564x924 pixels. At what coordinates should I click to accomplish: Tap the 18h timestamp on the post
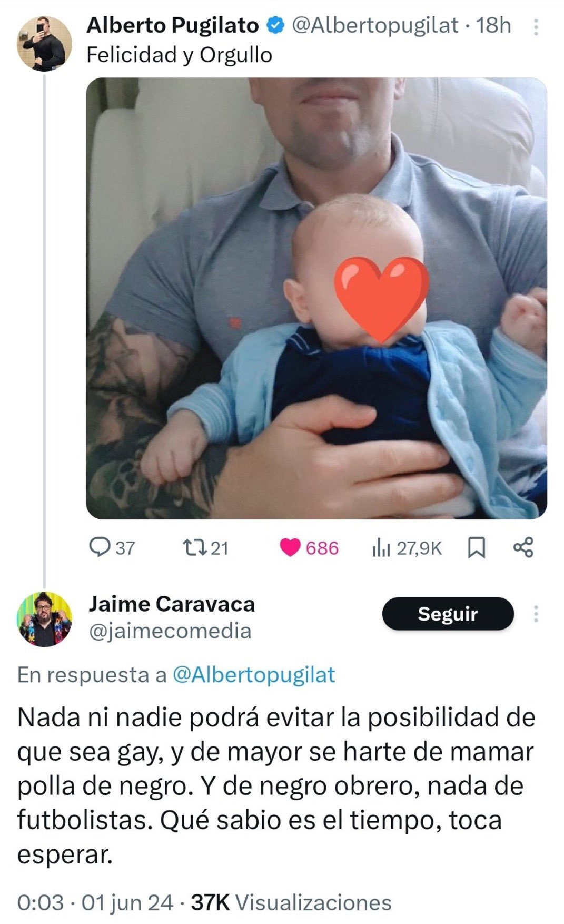(x=493, y=25)
